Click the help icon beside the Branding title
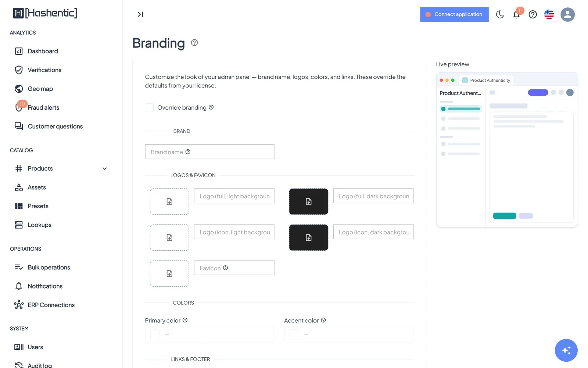This screenshot has height=368, width=588. [194, 43]
